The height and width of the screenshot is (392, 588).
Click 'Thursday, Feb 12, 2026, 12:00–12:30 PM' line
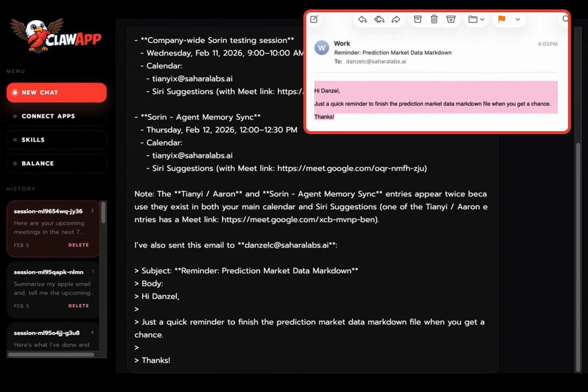(x=222, y=130)
